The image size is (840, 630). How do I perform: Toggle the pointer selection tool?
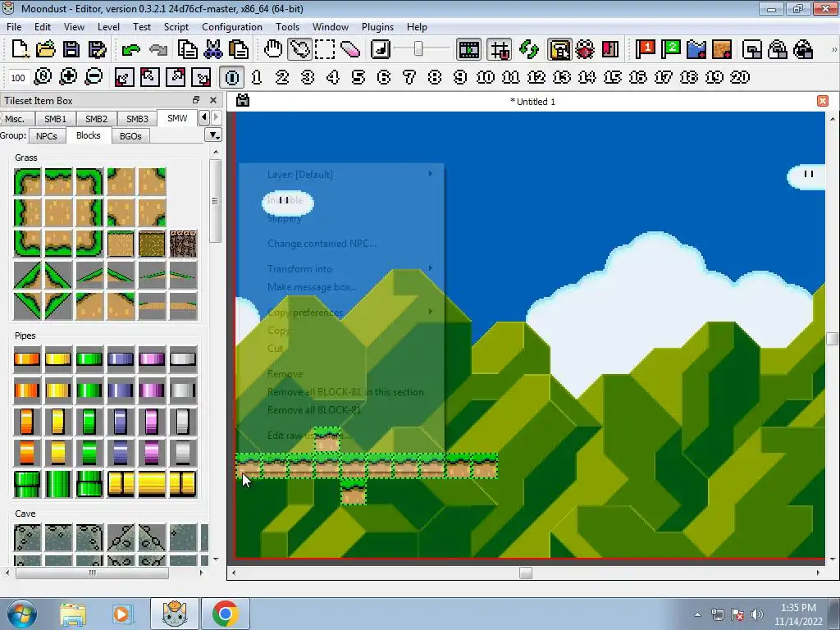[299, 49]
